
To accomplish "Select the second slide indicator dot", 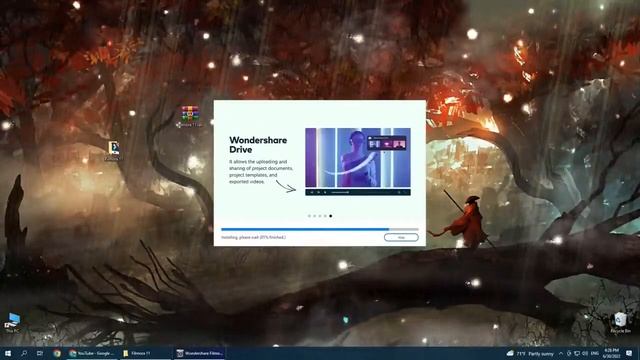I will 315,216.
